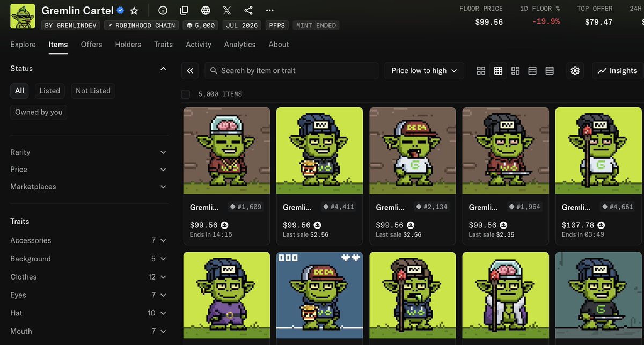Viewport: 644px width, 345px height.
Task: Switch to list view layout
Action: 532,70
